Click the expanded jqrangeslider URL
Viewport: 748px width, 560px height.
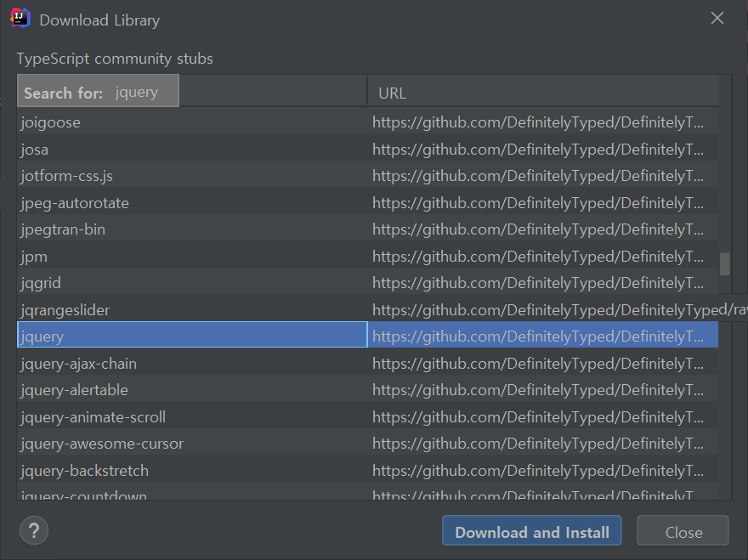click(x=559, y=309)
